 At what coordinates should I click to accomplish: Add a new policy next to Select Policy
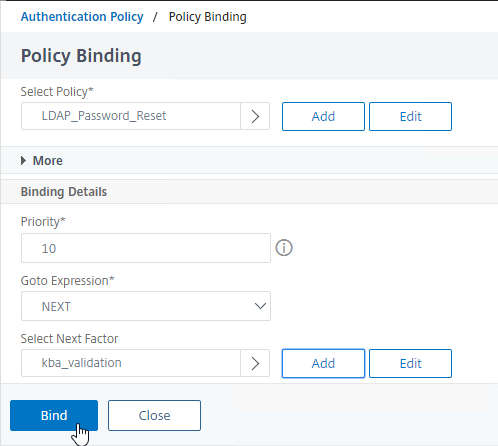[323, 116]
